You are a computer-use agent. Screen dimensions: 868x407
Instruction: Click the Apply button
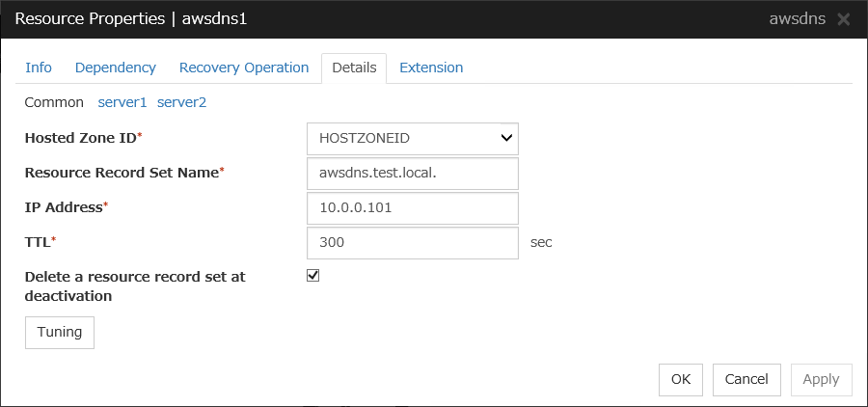pos(821,379)
